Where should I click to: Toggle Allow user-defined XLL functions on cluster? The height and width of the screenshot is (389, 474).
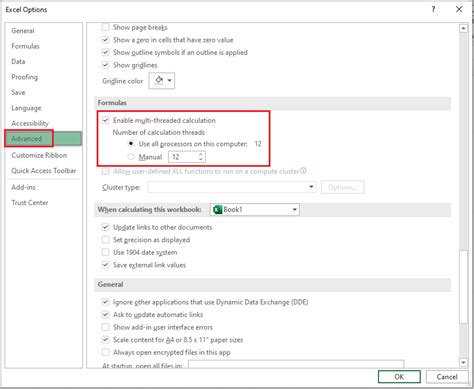[105, 171]
